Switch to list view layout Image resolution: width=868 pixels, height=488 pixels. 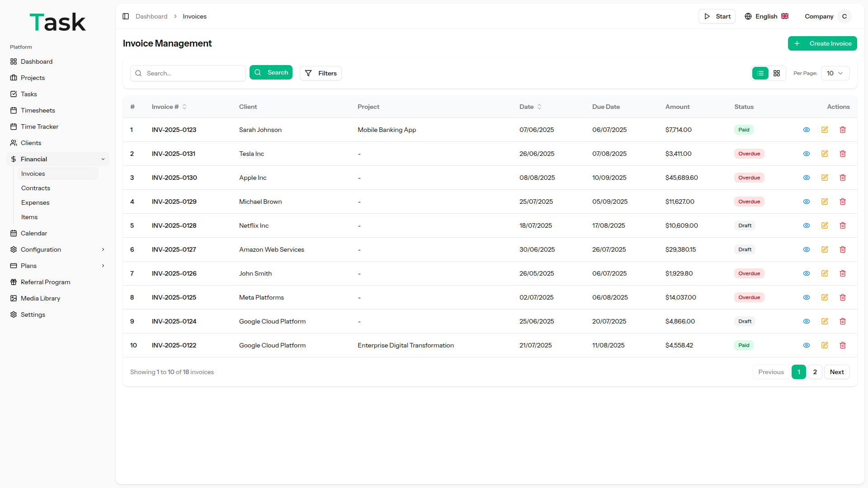760,73
